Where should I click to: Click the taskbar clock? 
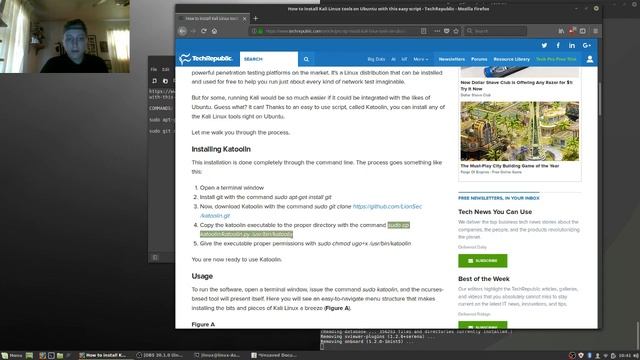click(x=625, y=356)
